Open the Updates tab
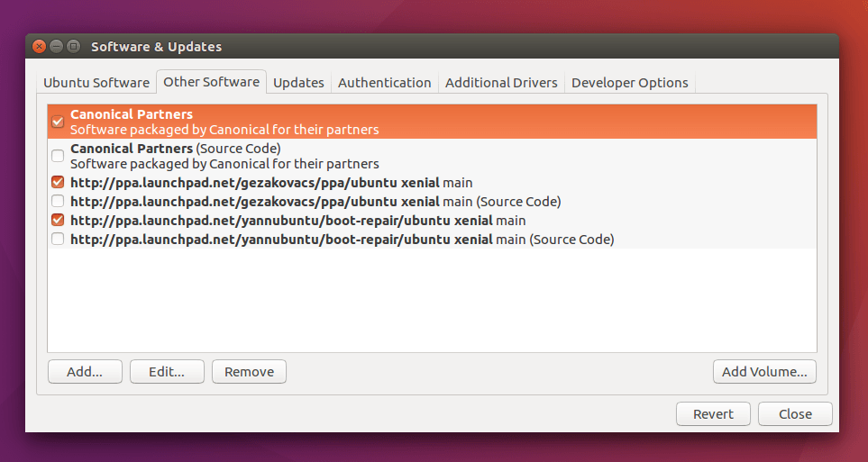The image size is (868, 462). pos(298,83)
